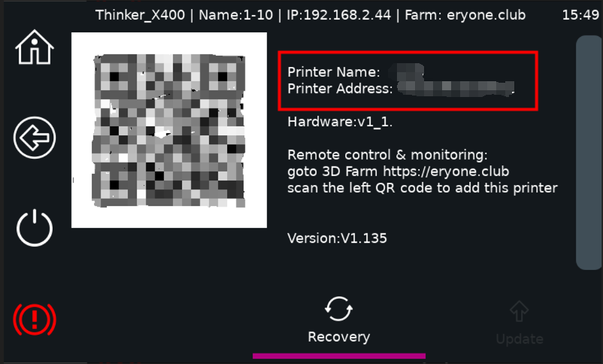Click the back arrow circle icon

click(x=35, y=138)
